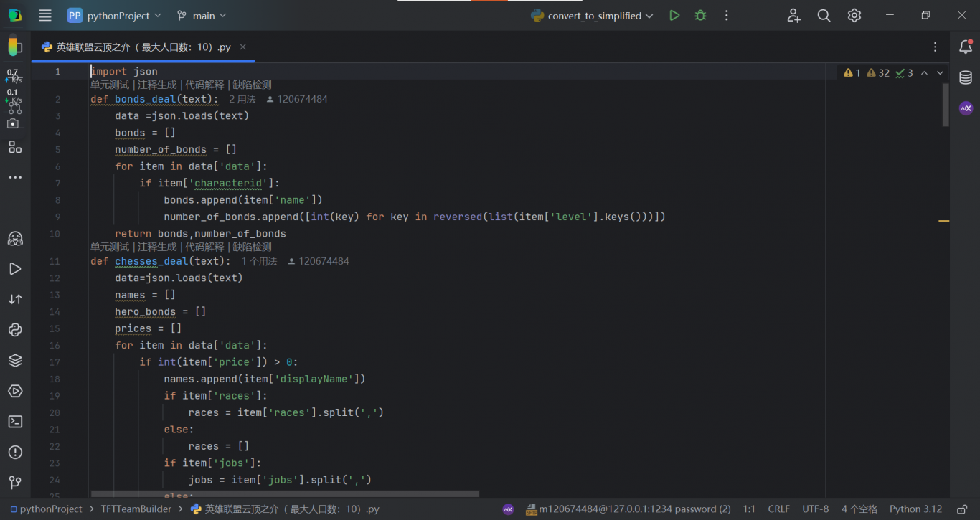The height and width of the screenshot is (520, 980).
Task: Open Code With Me add-user icon
Action: pyautogui.click(x=793, y=15)
